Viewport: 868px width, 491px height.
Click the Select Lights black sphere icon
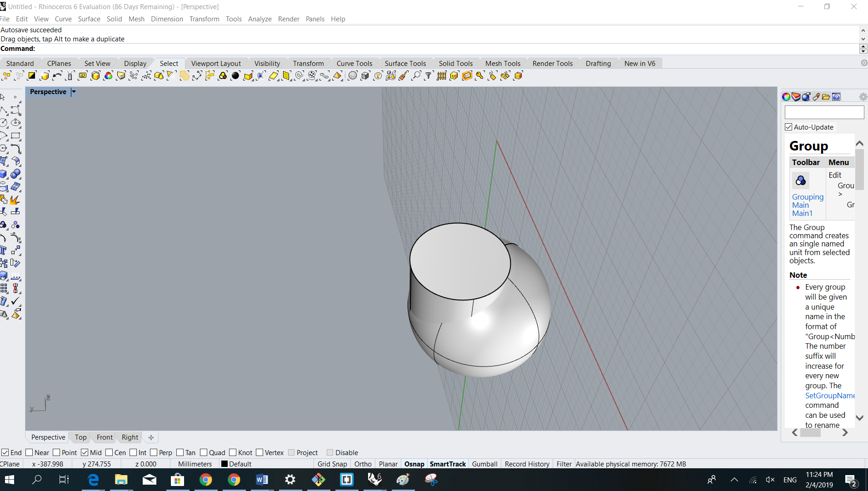coord(235,76)
